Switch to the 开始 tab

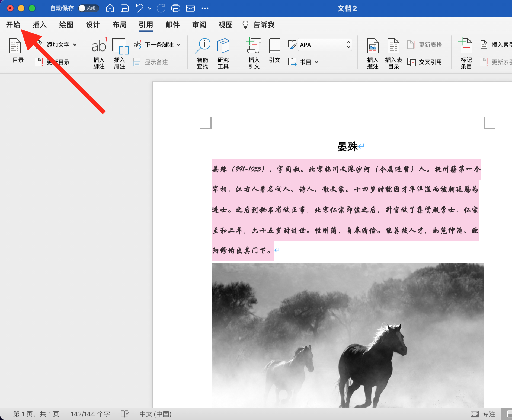13,25
